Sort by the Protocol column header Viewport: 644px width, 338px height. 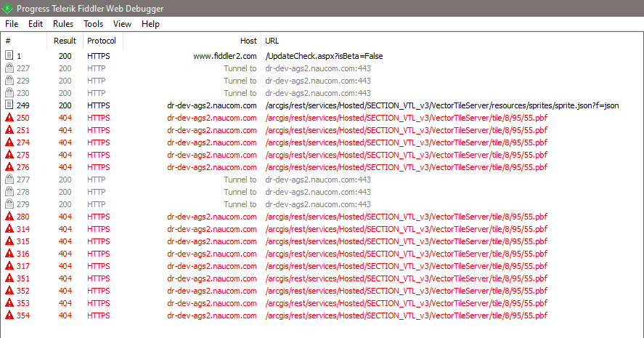(x=102, y=41)
